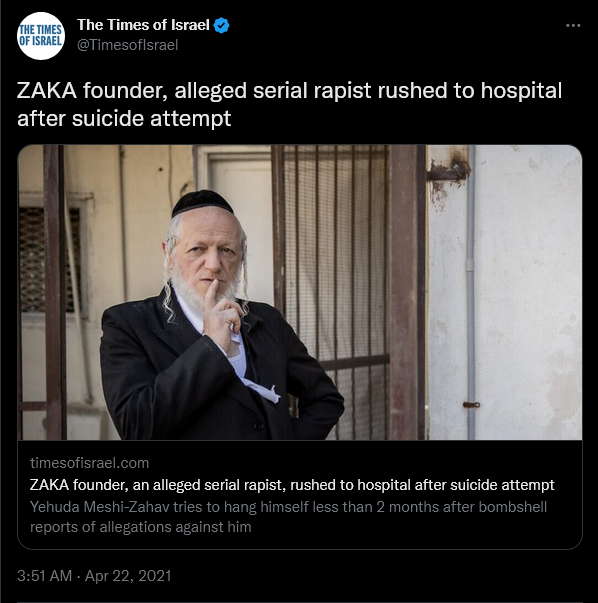Click "reports of allegations against him" text

coord(140,527)
